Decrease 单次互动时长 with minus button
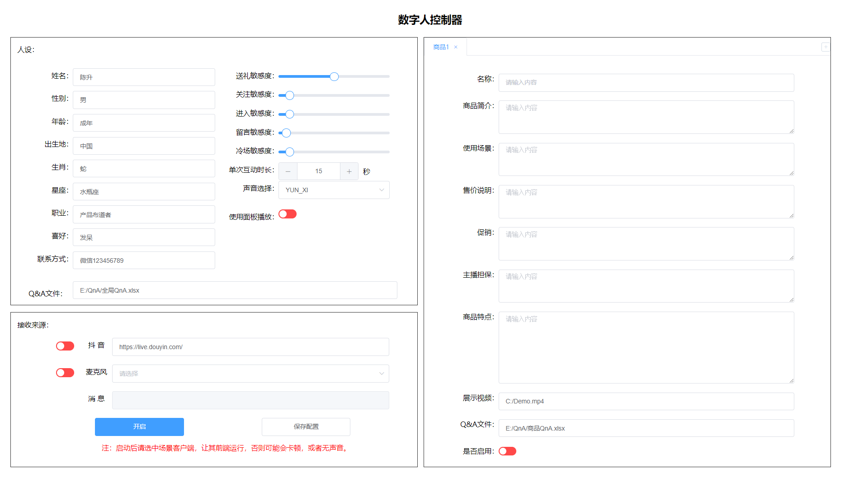Viewport: 868px width, 488px height. pyautogui.click(x=288, y=171)
